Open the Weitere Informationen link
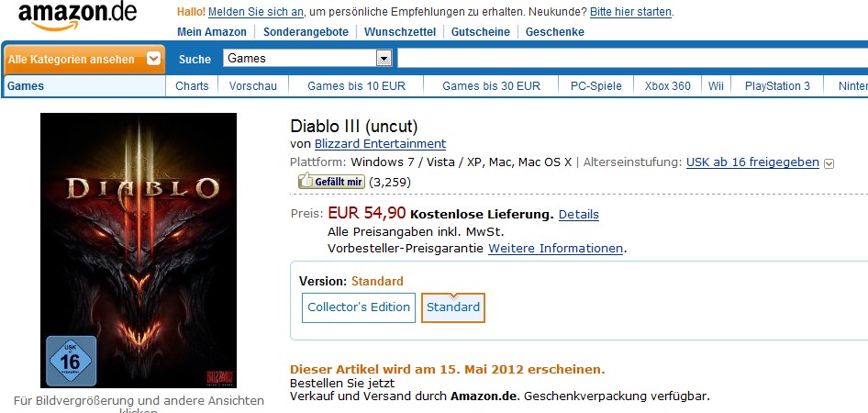This screenshot has height=413, width=868. click(x=556, y=249)
